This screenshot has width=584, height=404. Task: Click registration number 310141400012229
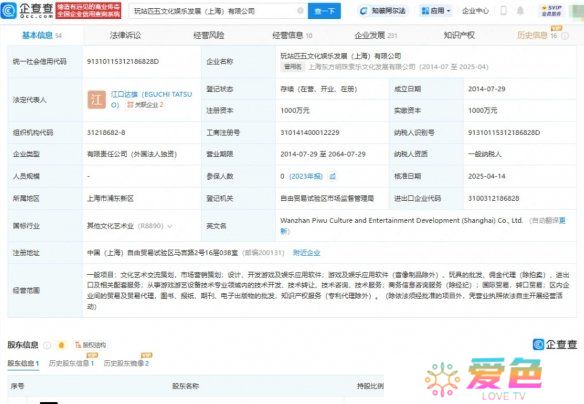click(x=310, y=133)
